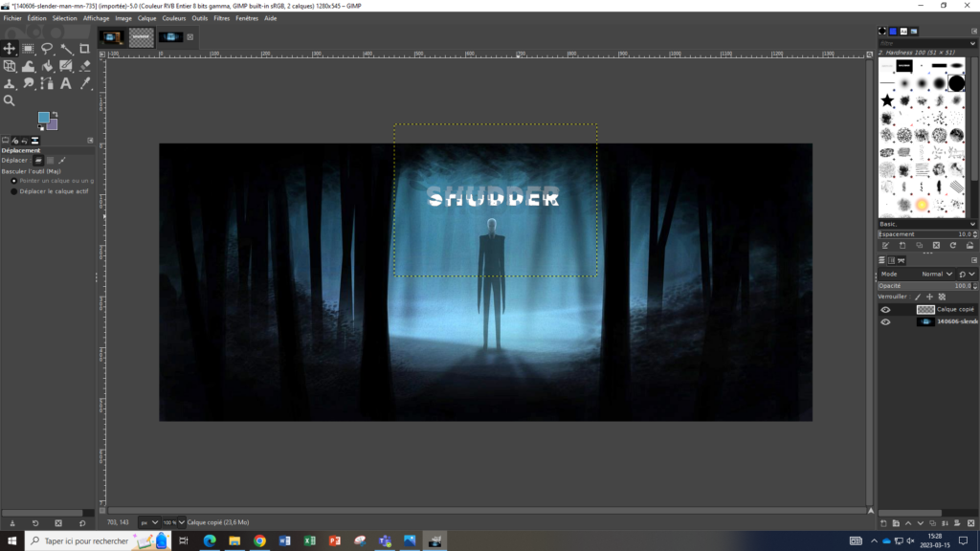The image size is (980, 551).
Task: Open brush as image icon
Action: coord(969,246)
